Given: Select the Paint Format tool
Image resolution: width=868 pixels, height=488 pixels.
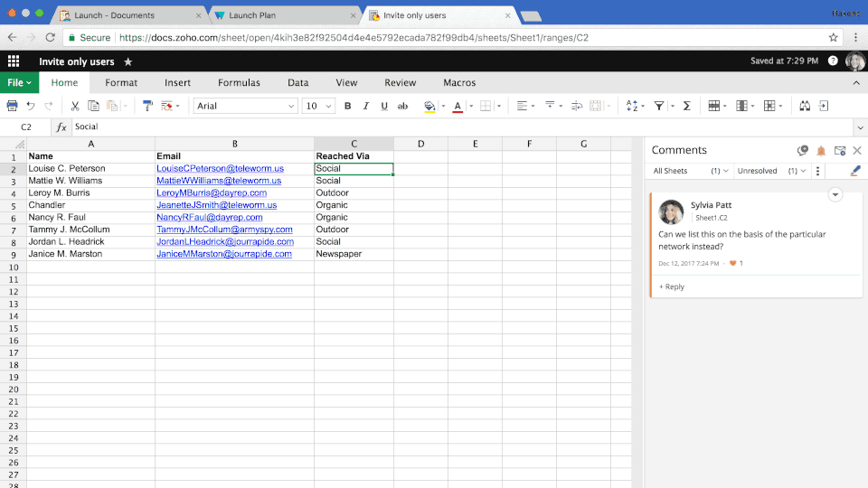Looking at the screenshot, I should [148, 106].
